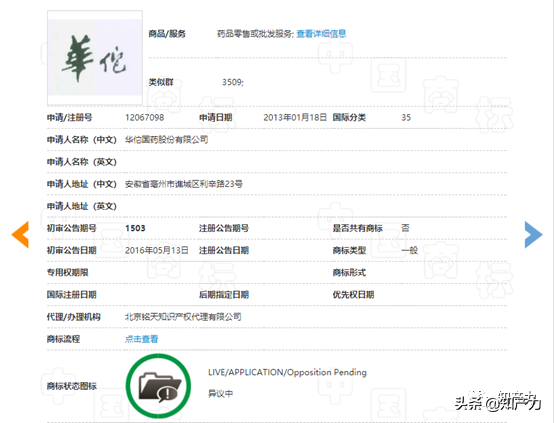The height and width of the screenshot is (423, 554).
Task: Open 查看详细信息 link for goods/services
Action: pos(321,34)
